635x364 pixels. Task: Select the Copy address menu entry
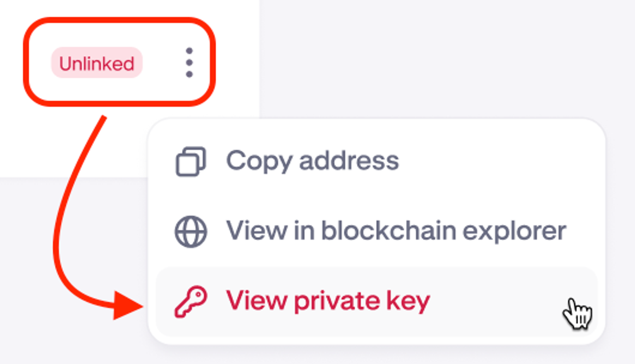(x=312, y=161)
